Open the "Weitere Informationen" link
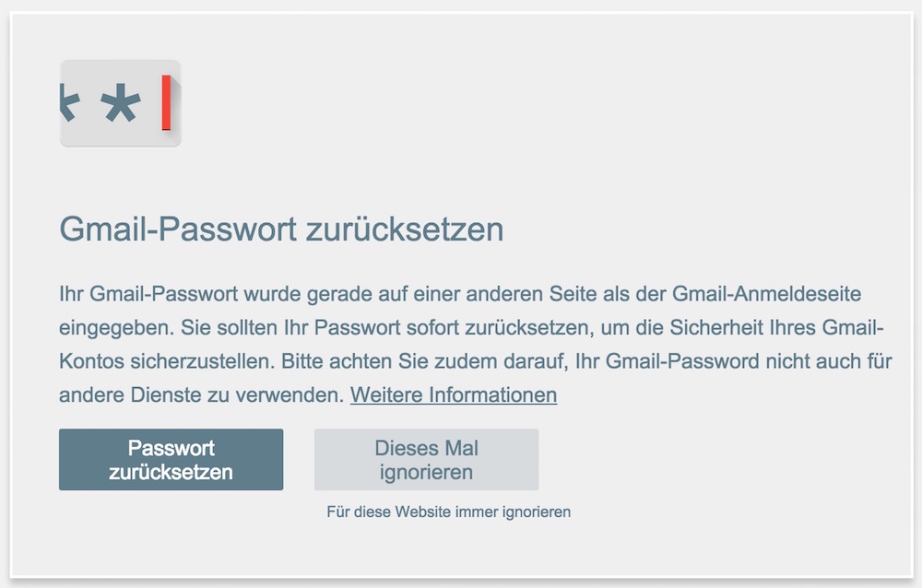 (454, 395)
